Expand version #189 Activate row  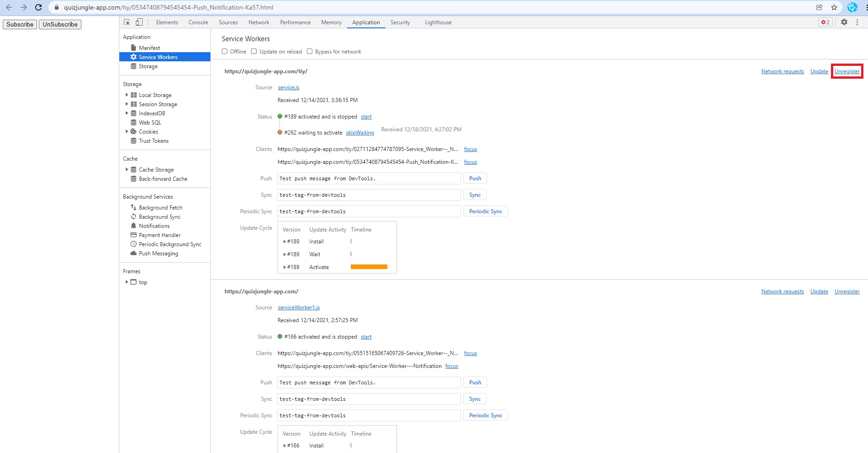click(284, 267)
